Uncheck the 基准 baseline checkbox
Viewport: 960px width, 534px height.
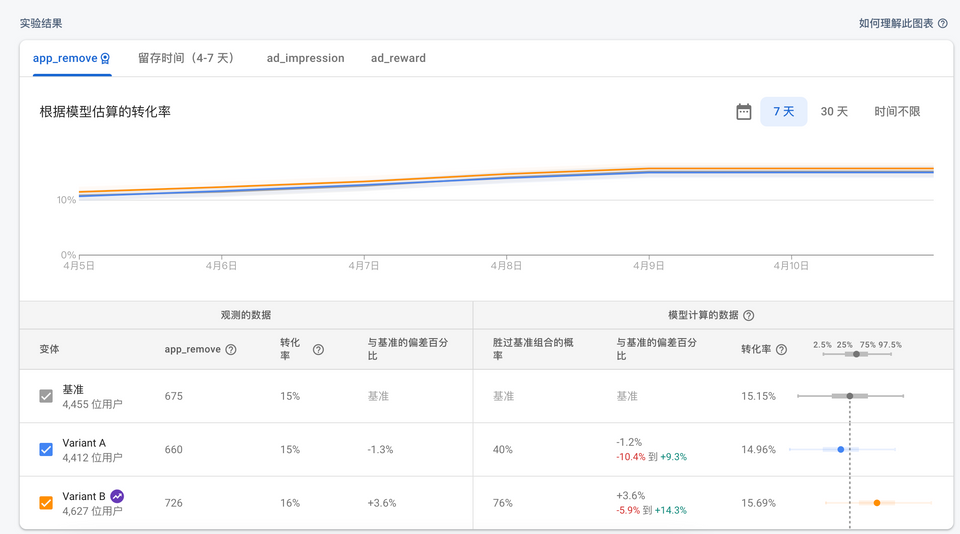tap(46, 396)
